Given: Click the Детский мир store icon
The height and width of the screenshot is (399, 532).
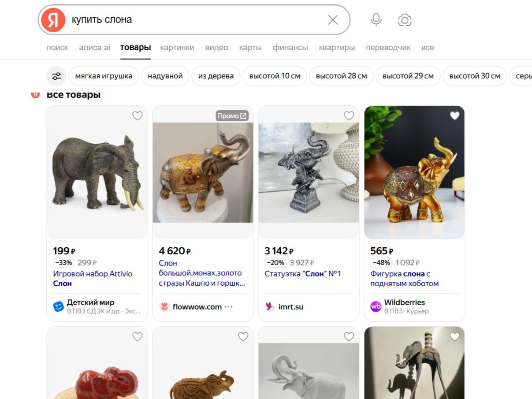Looking at the screenshot, I should [59, 307].
